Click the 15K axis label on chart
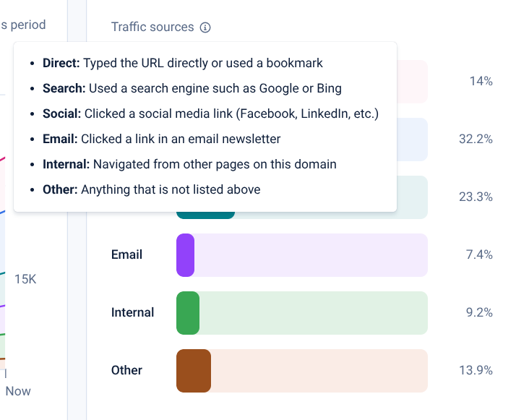Image resolution: width=516 pixels, height=420 pixels. pyautogui.click(x=25, y=279)
